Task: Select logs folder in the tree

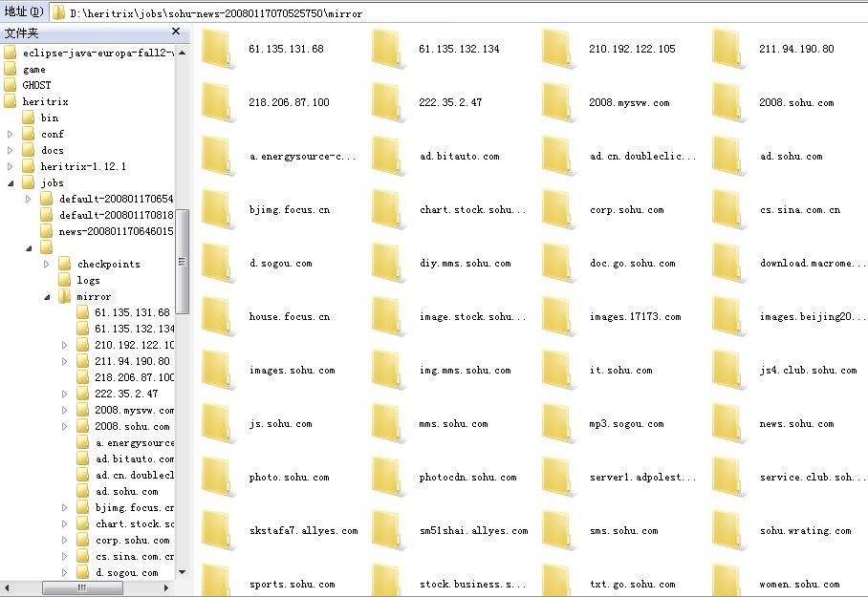Action: click(88, 280)
